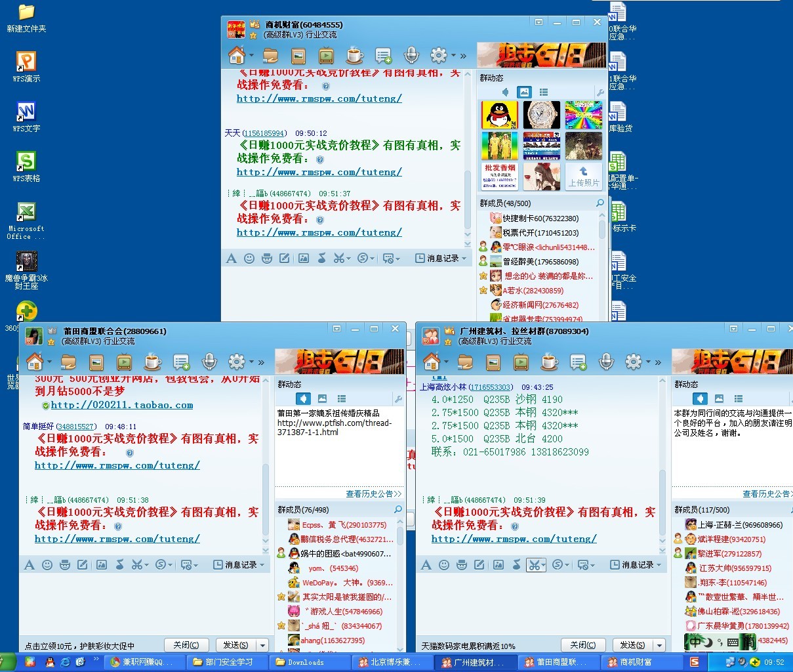Viewport: 793px width, 672px height.
Task: Click the >> overflow toolbar menu
Action: pyautogui.click(x=464, y=56)
